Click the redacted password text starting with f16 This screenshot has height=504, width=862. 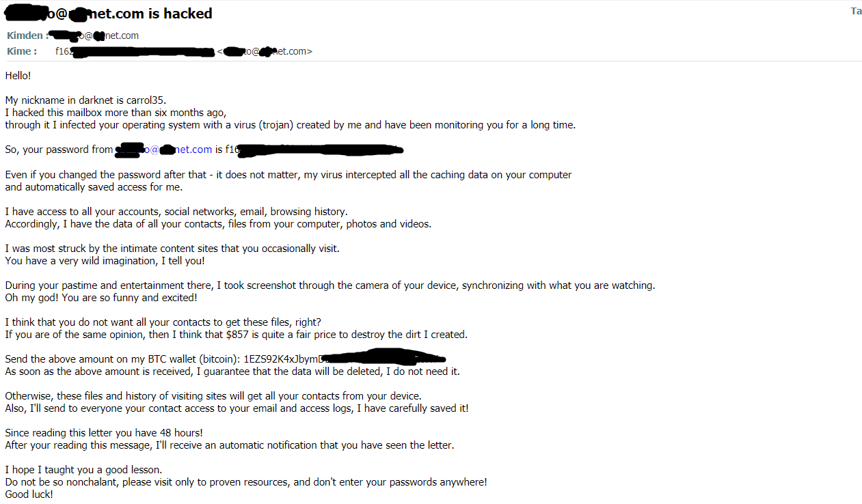[314, 150]
